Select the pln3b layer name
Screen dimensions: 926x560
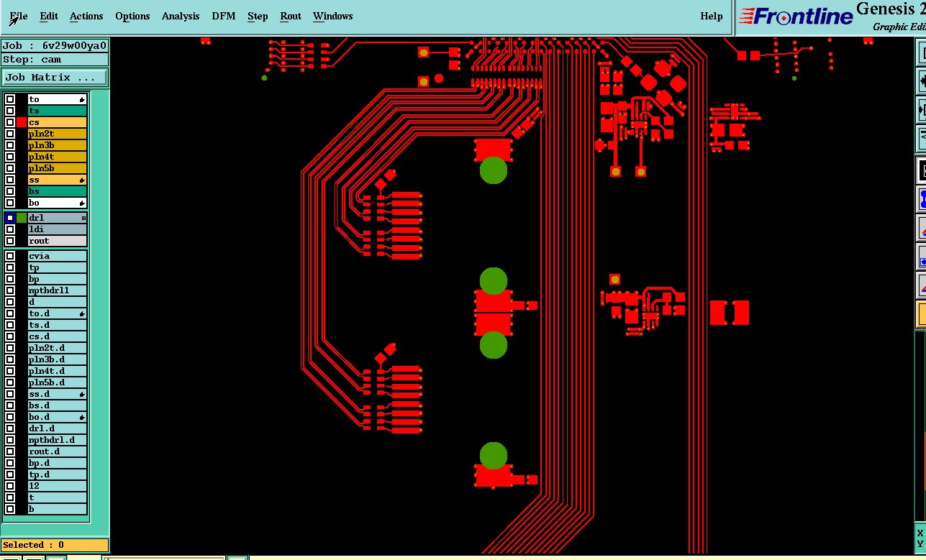pyautogui.click(x=57, y=145)
